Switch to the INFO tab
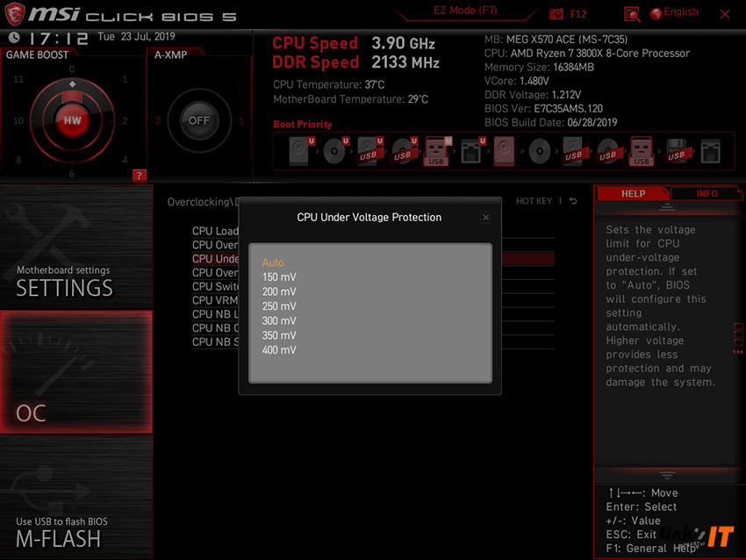 (707, 194)
